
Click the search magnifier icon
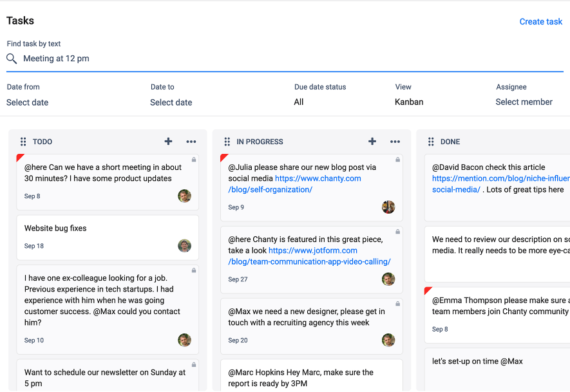click(12, 59)
